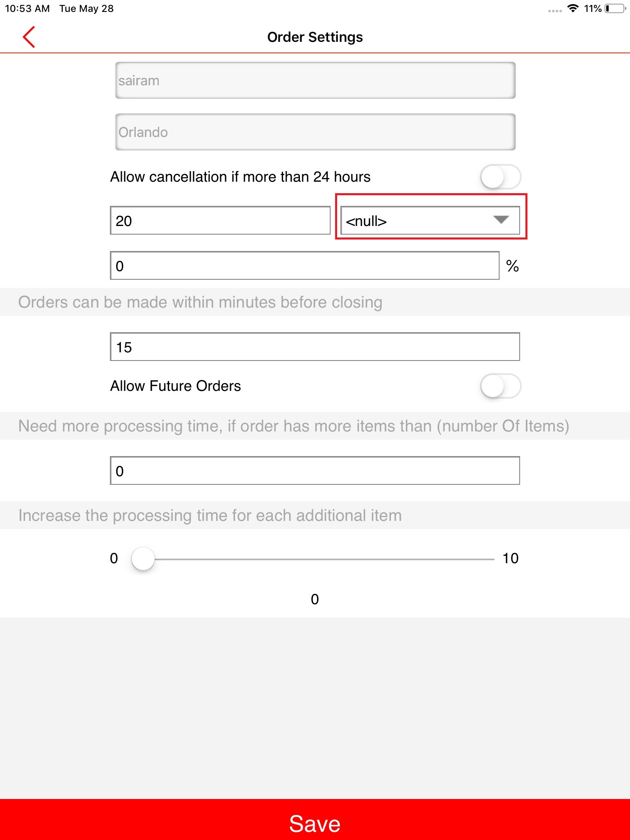
Task: Click the number of items field
Action: click(315, 471)
